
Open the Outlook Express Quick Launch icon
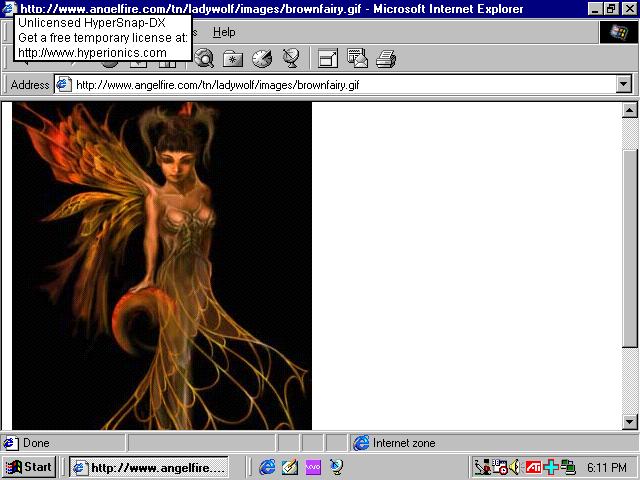pyautogui.click(x=290, y=467)
